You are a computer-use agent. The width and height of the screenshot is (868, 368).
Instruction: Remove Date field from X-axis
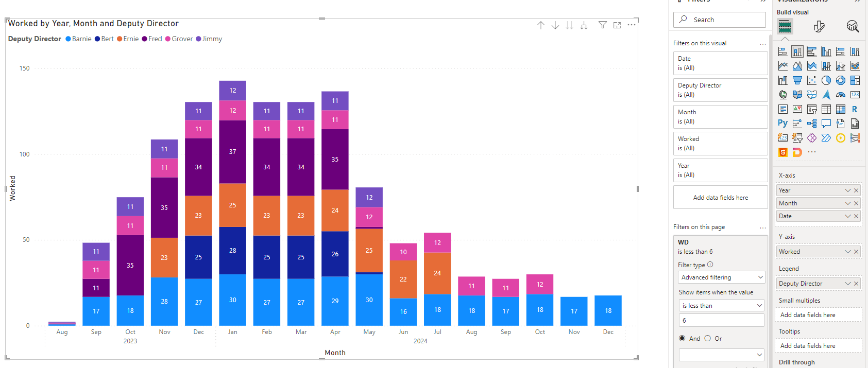[856, 216]
